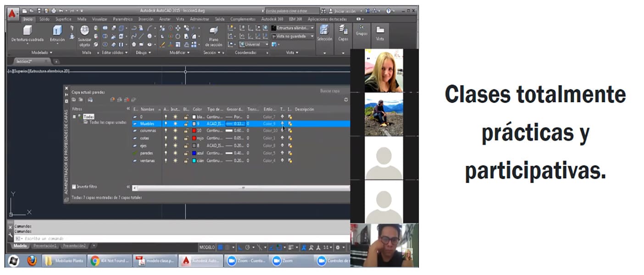Click the Descripción column header
This screenshot has height=275, width=644.
pyautogui.click(x=305, y=110)
